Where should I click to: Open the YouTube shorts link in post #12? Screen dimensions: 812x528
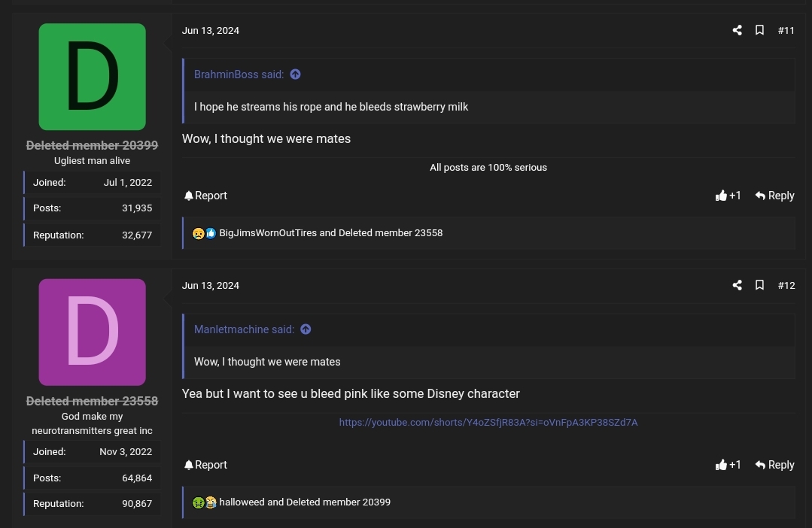(488, 422)
